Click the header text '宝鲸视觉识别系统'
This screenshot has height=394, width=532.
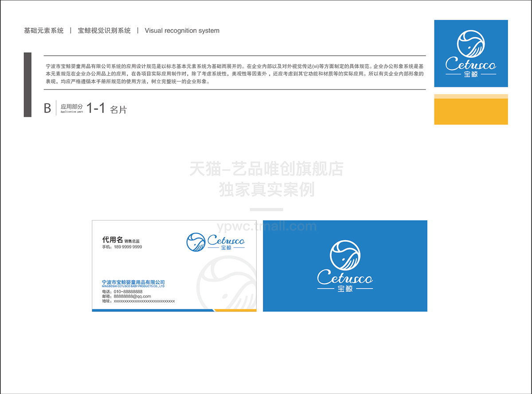[x=104, y=31]
